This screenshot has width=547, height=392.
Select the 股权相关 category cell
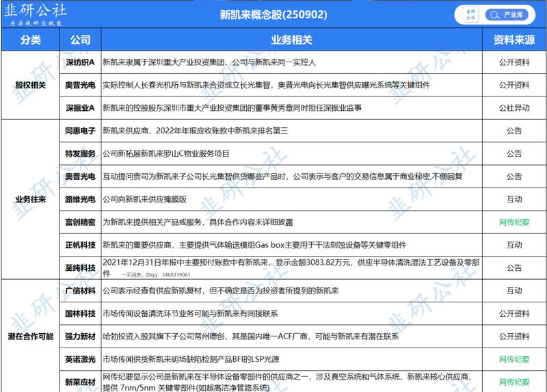tap(30, 85)
